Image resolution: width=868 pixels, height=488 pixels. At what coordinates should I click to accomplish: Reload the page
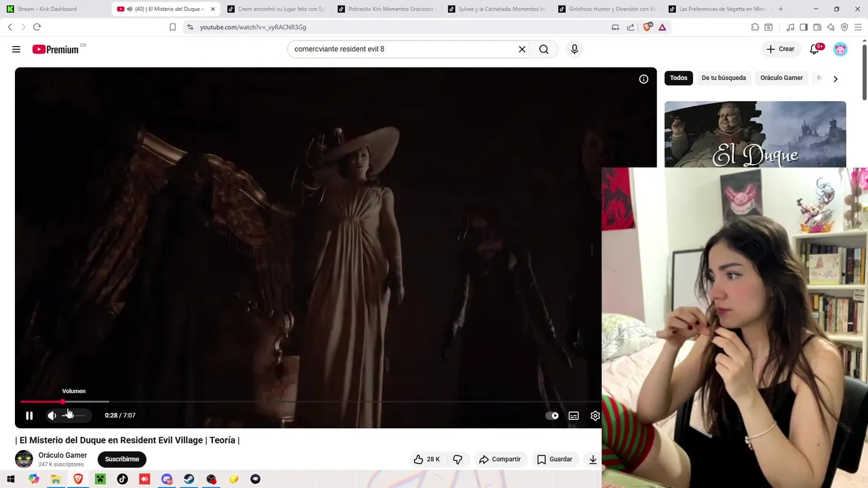(x=37, y=27)
